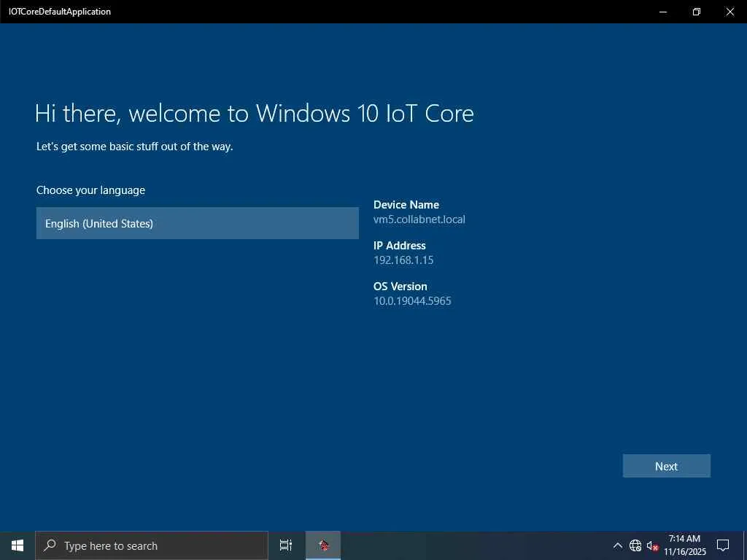Show hidden system tray icons
Viewport: 747px width, 560px height.
point(617,545)
